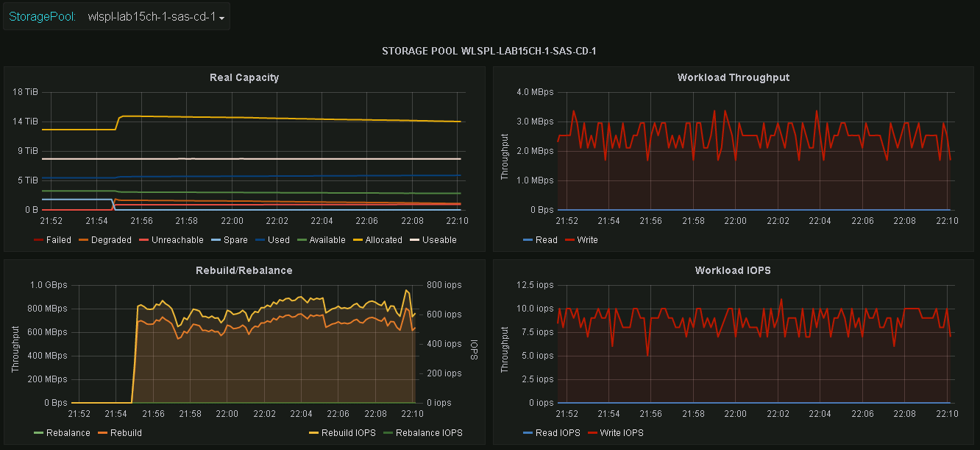Click the 600 MBps axis label in Rebuild/Rebalance
The image size is (980, 450).
pos(46,332)
